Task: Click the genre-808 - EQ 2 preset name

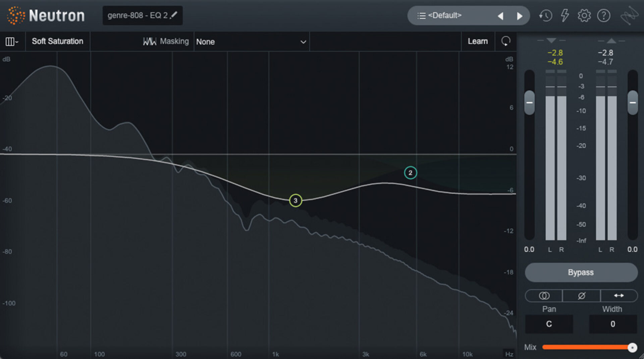Action: 138,15
